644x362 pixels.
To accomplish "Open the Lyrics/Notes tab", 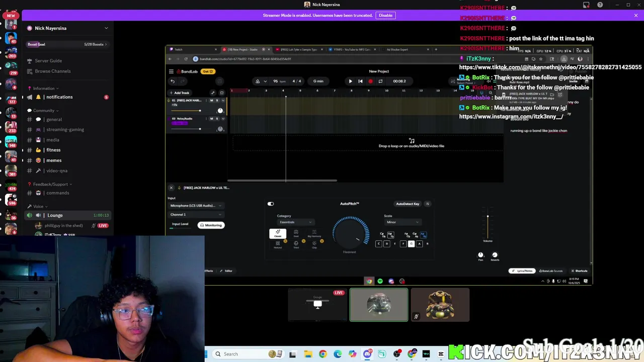I will [x=522, y=271].
